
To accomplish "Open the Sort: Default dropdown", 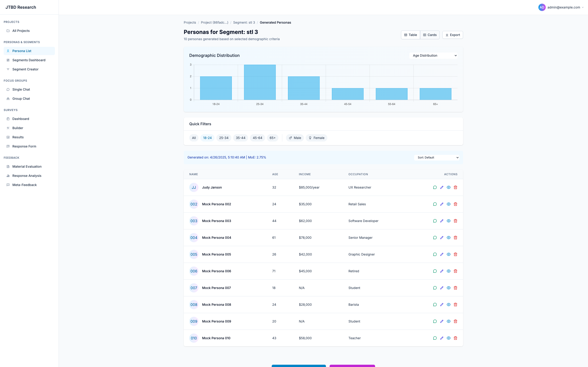I will point(436,157).
